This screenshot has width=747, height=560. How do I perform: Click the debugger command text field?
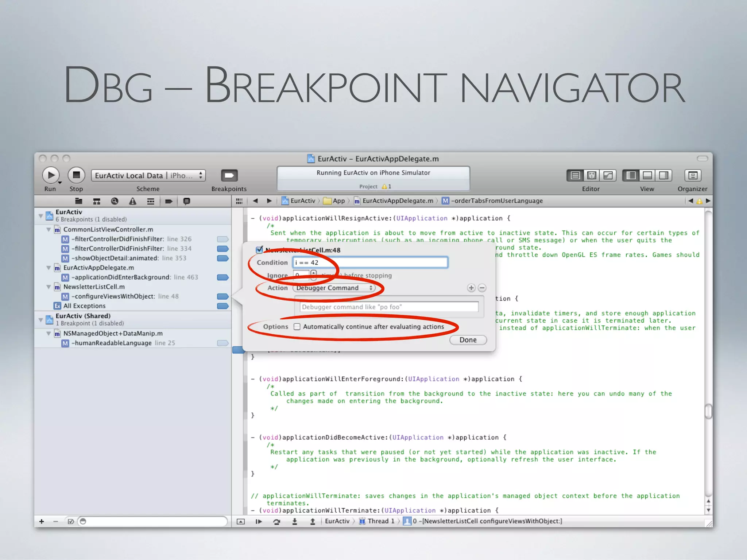pos(389,307)
